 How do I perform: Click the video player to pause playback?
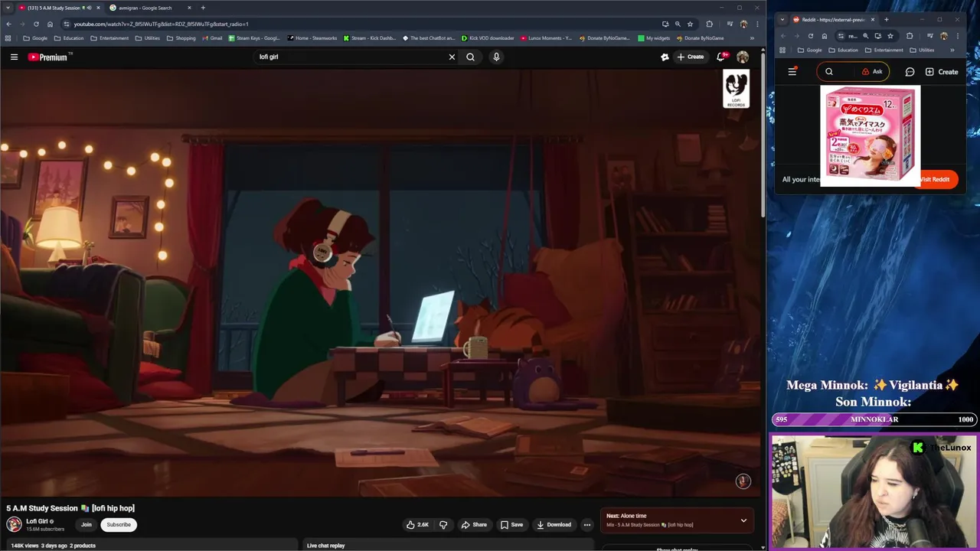(381, 283)
